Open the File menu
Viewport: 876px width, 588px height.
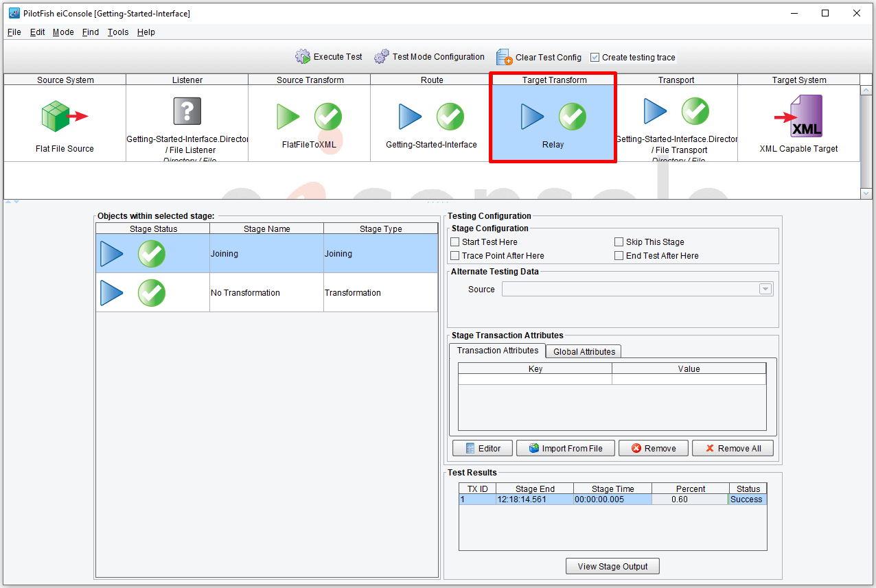tap(14, 32)
